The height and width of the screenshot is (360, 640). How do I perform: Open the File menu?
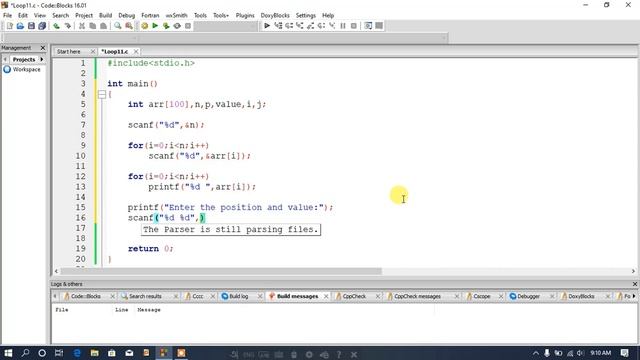[x=7, y=15]
